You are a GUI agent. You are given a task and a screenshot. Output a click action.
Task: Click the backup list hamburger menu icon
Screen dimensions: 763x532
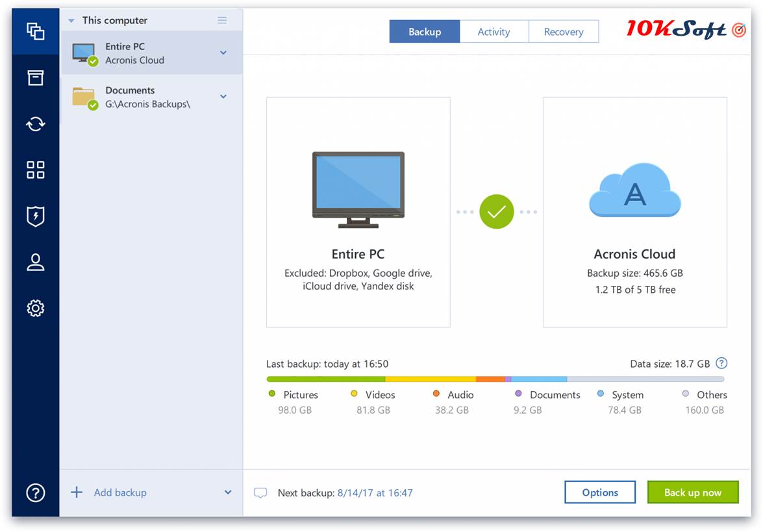(x=222, y=20)
